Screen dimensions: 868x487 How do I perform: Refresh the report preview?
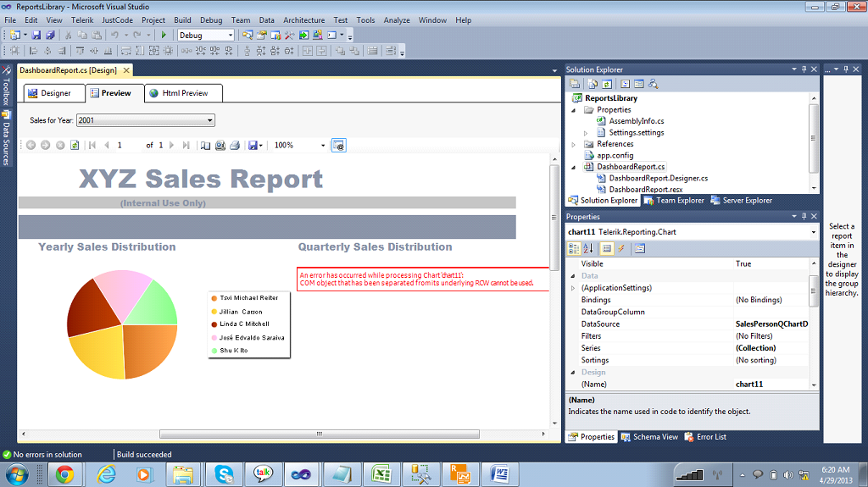(x=75, y=145)
